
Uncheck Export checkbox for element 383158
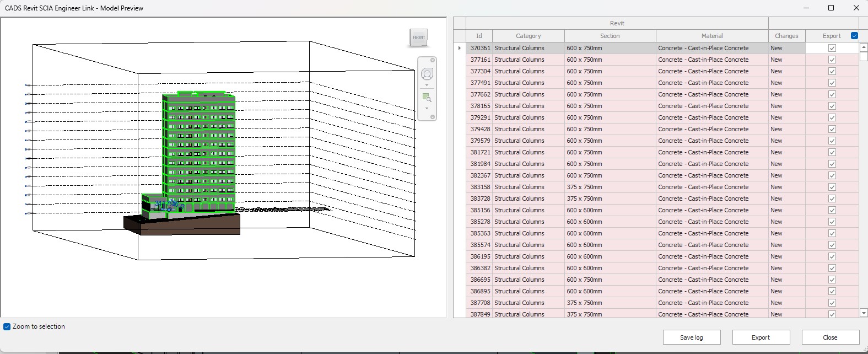pyautogui.click(x=832, y=187)
